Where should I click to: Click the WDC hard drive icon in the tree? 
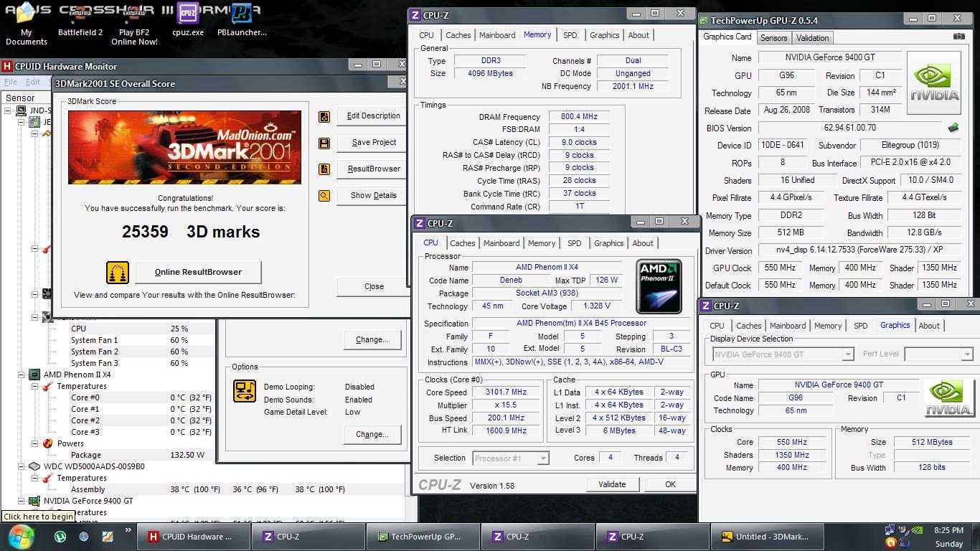pyautogui.click(x=34, y=466)
